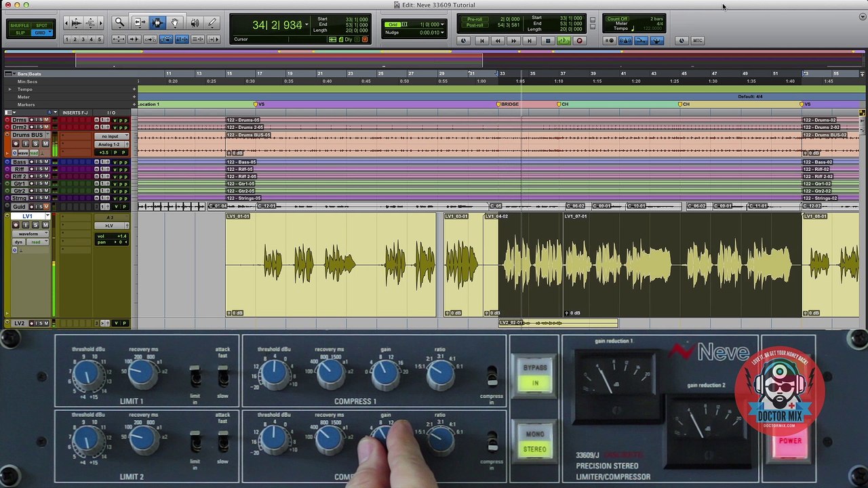Click the Count Off button

point(616,19)
